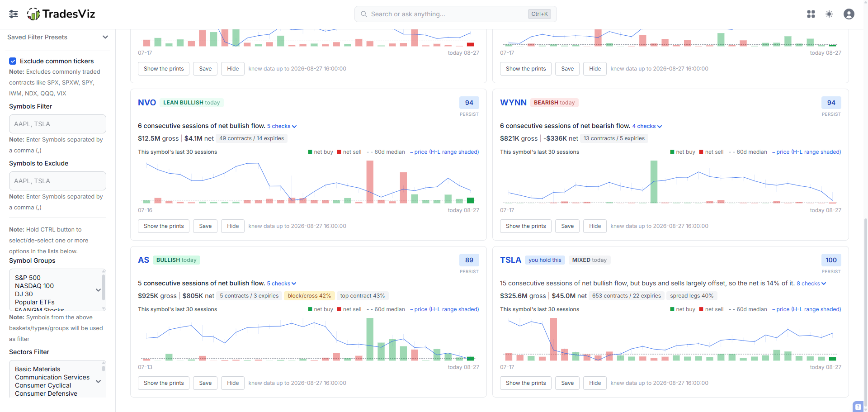Focus the Symbols Filter input field
868x412 pixels.
[x=57, y=124]
